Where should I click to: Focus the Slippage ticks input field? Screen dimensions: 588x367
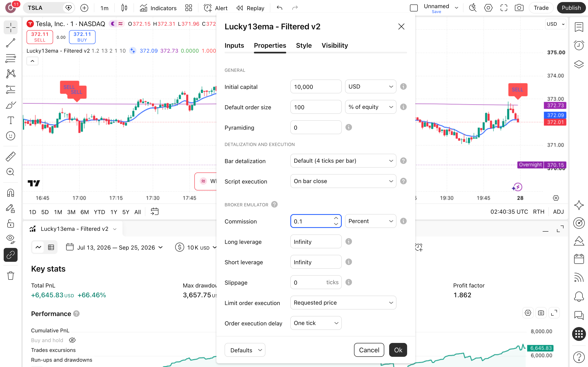pyautogui.click(x=316, y=282)
